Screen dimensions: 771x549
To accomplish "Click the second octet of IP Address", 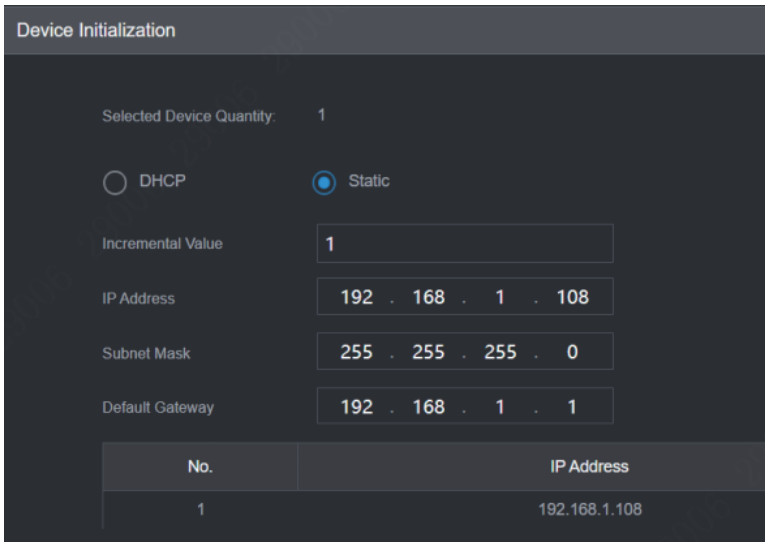I will point(428,298).
